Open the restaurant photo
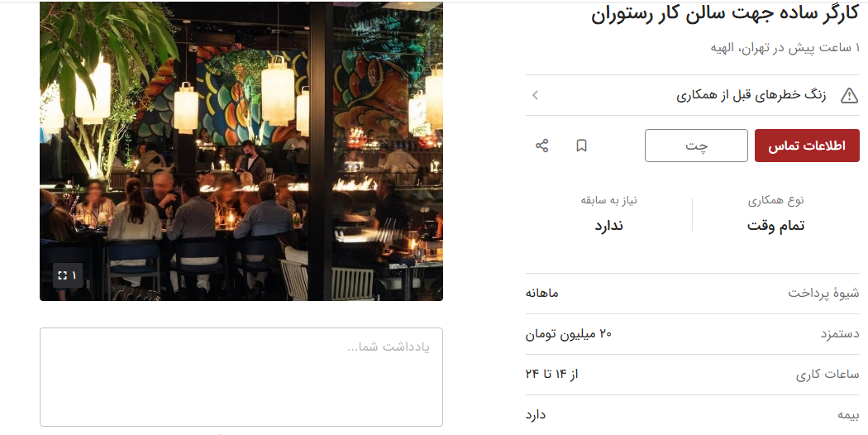Image resolution: width=868 pixels, height=435 pixels. click(241, 151)
